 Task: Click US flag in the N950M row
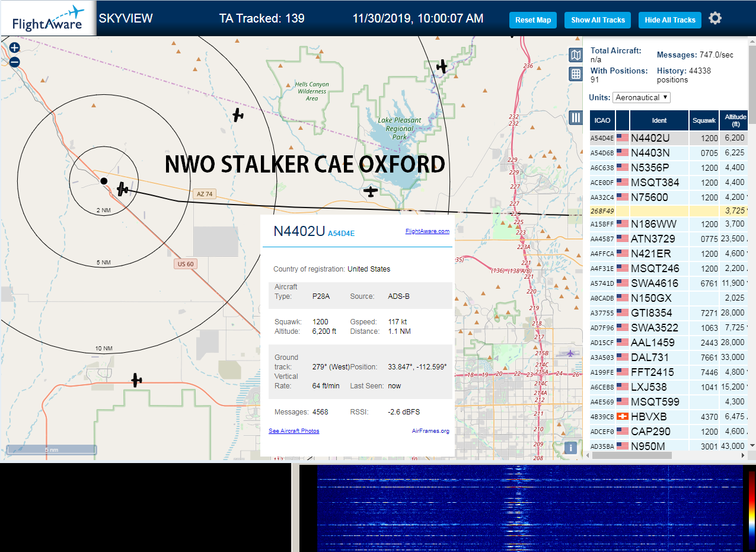click(x=623, y=446)
